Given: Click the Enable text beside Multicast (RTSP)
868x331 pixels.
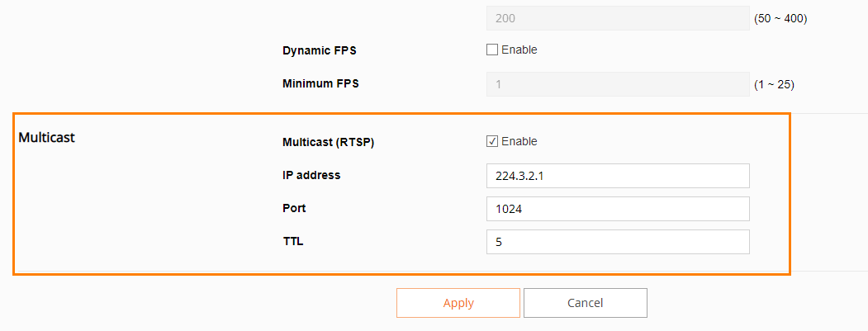Looking at the screenshot, I should 519,141.
